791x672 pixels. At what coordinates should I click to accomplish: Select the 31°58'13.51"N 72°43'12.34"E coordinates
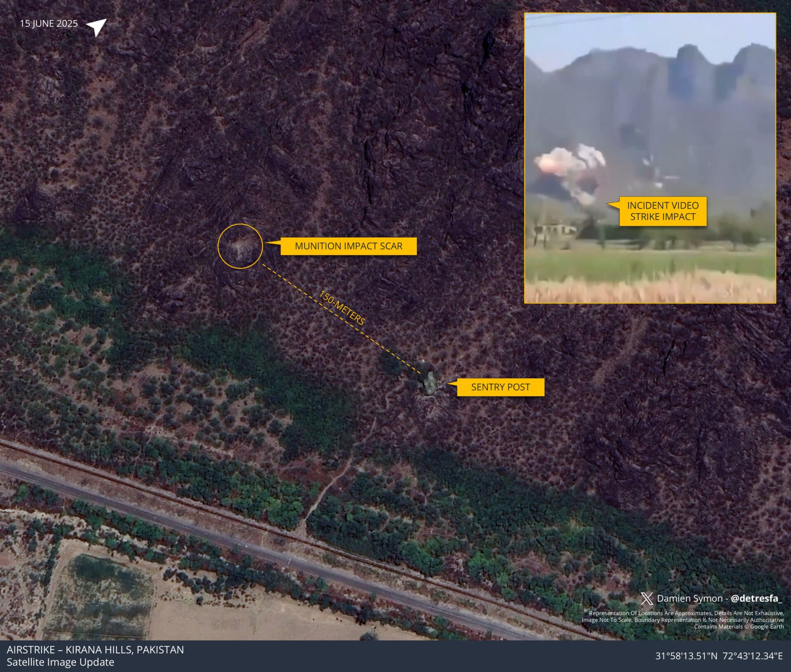(719, 656)
